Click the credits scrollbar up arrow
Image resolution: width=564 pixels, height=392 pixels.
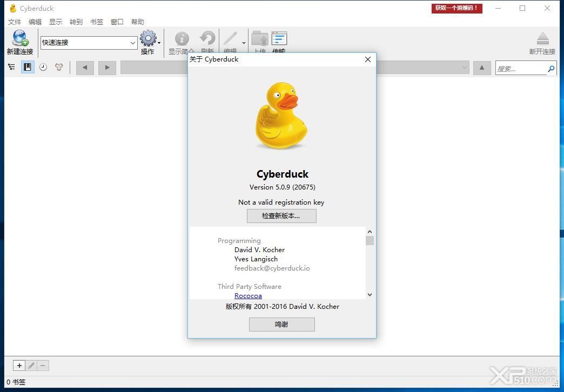click(x=370, y=232)
